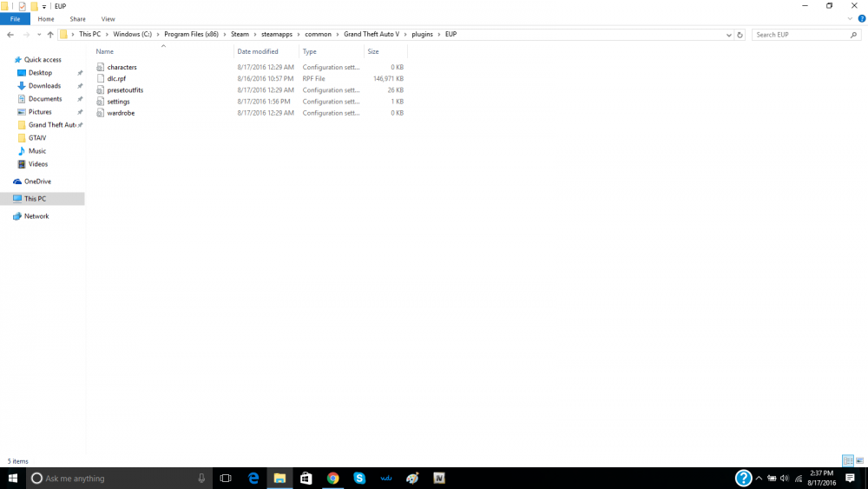Viewport: 868px width, 489px height.
Task: Open Quick access in navigation pane
Action: (43, 60)
